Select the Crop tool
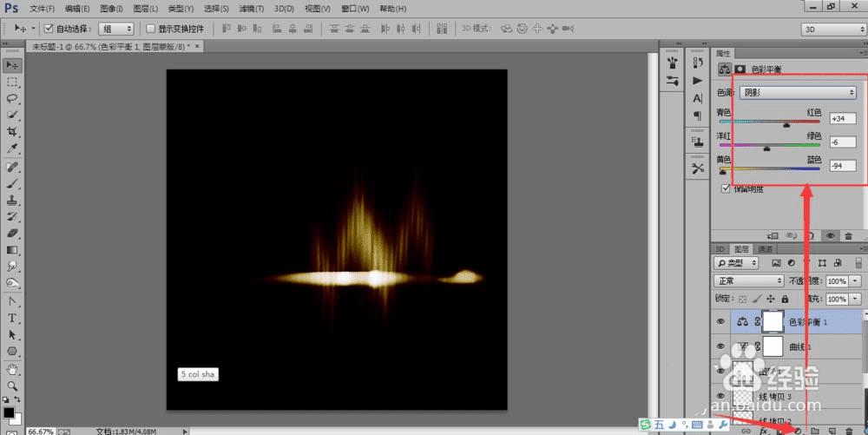868x435 pixels. click(11, 132)
